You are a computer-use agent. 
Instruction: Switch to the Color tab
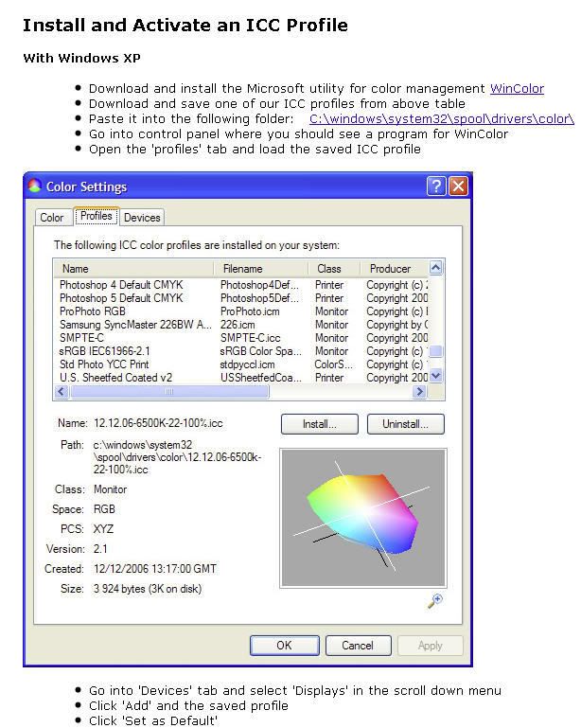52,218
